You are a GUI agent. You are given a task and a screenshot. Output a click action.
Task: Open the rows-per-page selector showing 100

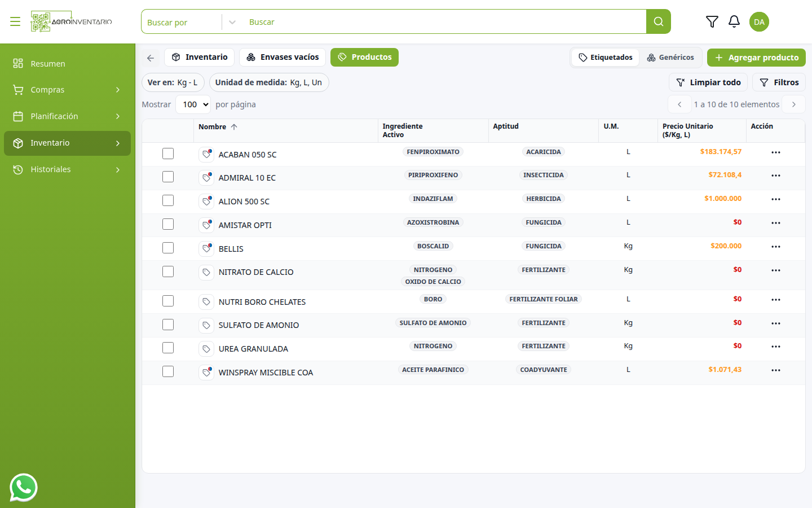(x=193, y=104)
